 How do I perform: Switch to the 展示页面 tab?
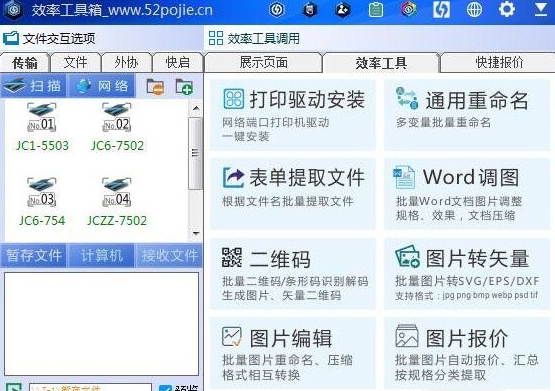tap(264, 63)
